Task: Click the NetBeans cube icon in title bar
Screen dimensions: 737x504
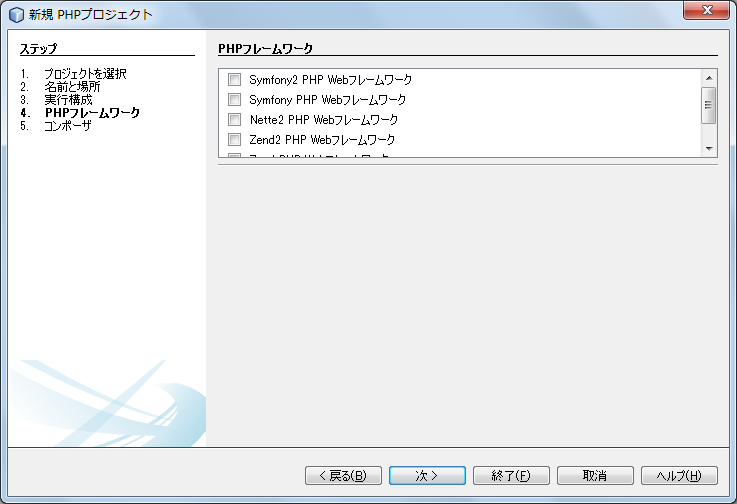Action: pos(16,15)
